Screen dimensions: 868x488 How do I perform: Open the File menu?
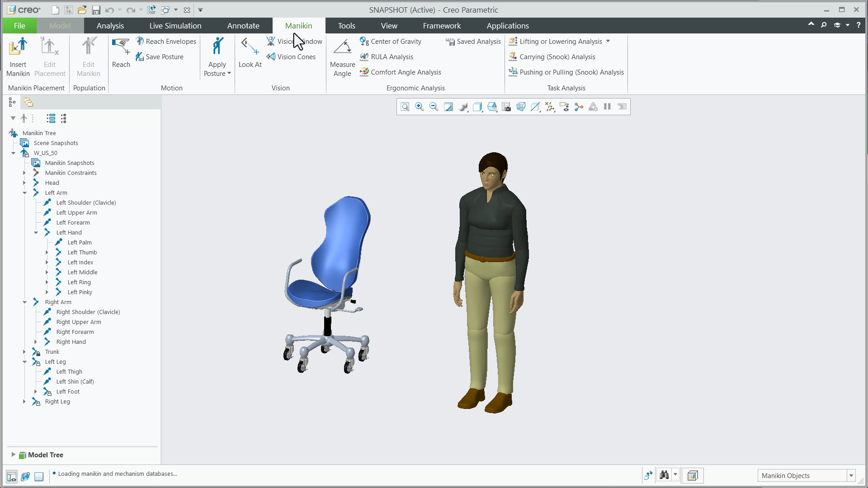[x=19, y=26]
